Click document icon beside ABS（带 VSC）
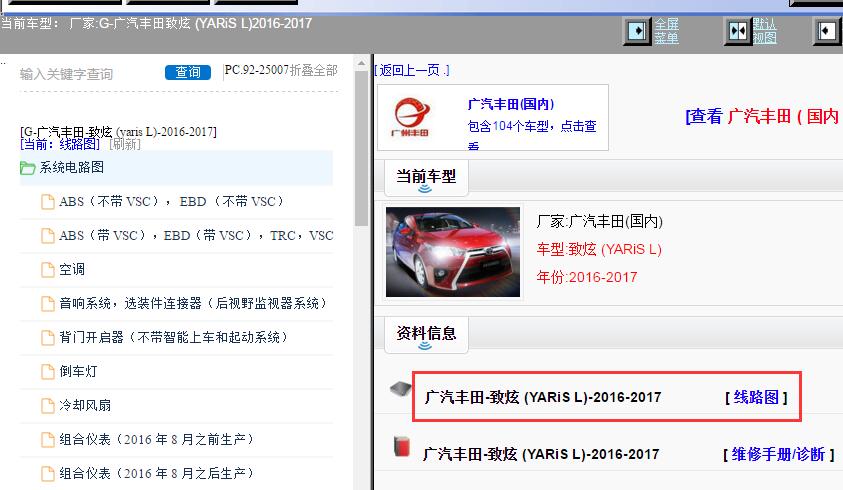The width and height of the screenshot is (843, 490). click(x=48, y=236)
